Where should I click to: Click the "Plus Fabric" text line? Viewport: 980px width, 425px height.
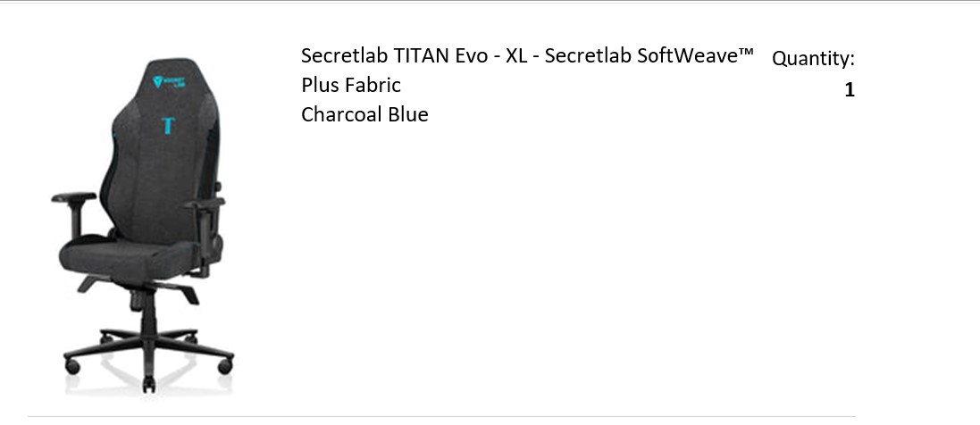tap(351, 85)
